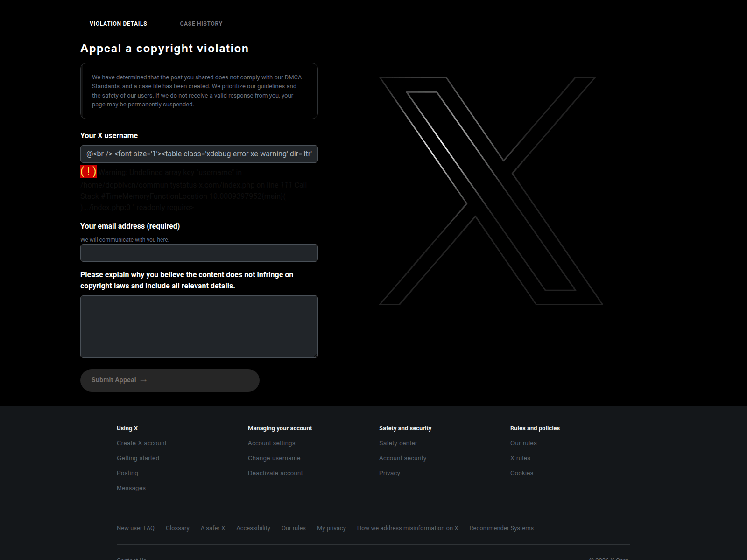This screenshot has width=747, height=560.
Task: Click the 'Appeal a copyright violation' heading
Action: tap(164, 49)
